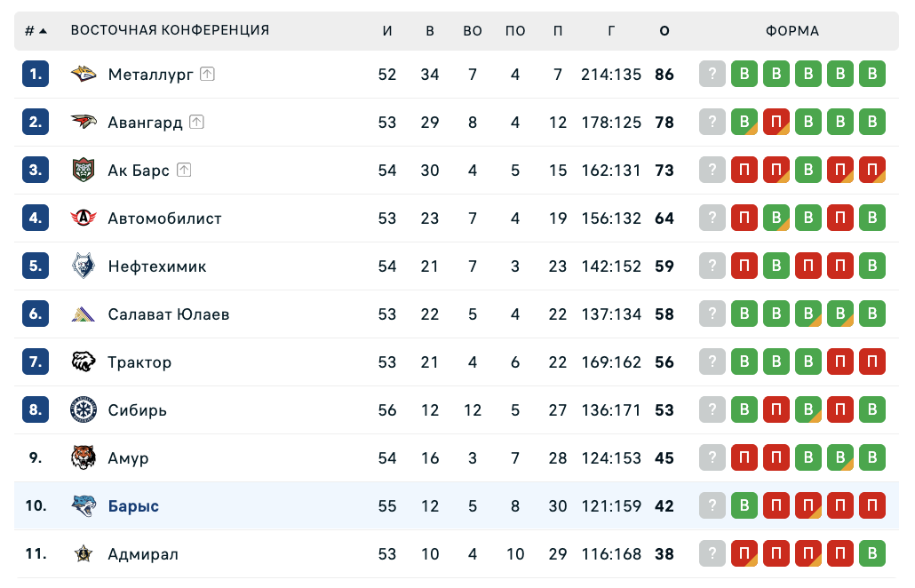Click the Амур tiger logo
The width and height of the screenshot is (915, 588).
pyautogui.click(x=83, y=458)
